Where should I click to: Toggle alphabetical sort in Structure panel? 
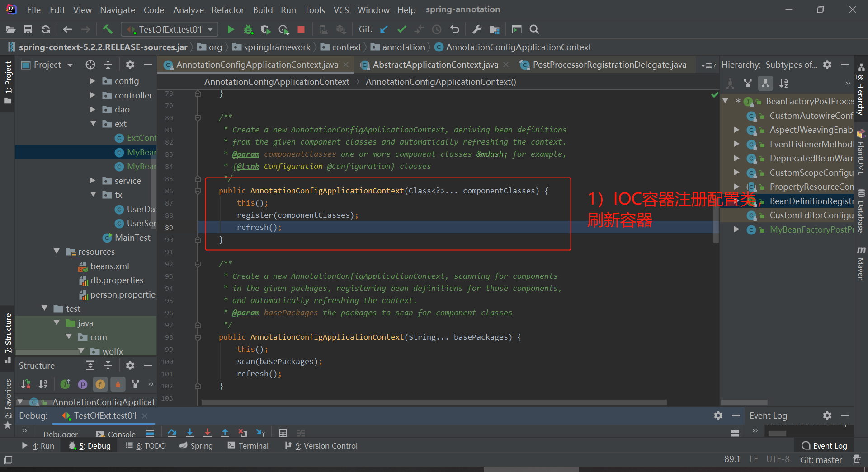point(43,384)
